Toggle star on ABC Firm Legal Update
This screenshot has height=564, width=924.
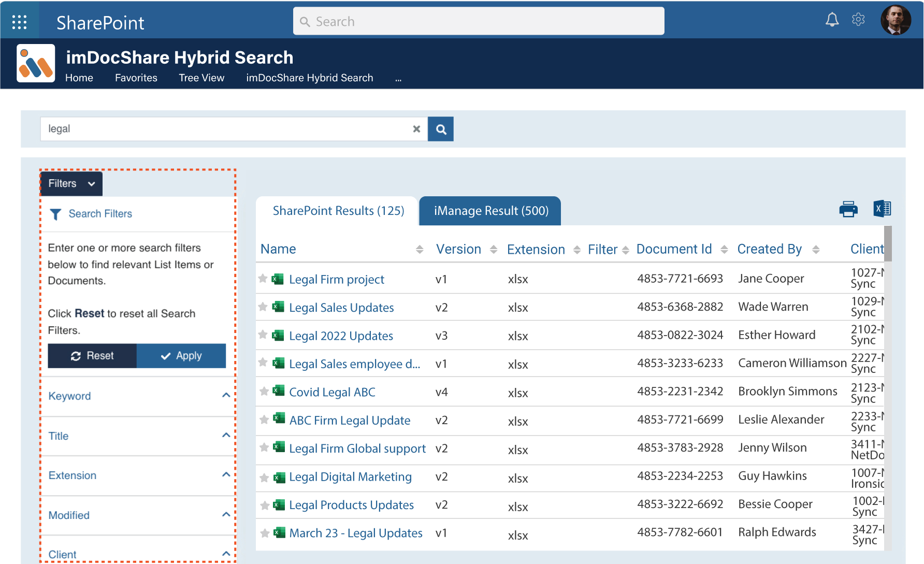[x=264, y=420]
